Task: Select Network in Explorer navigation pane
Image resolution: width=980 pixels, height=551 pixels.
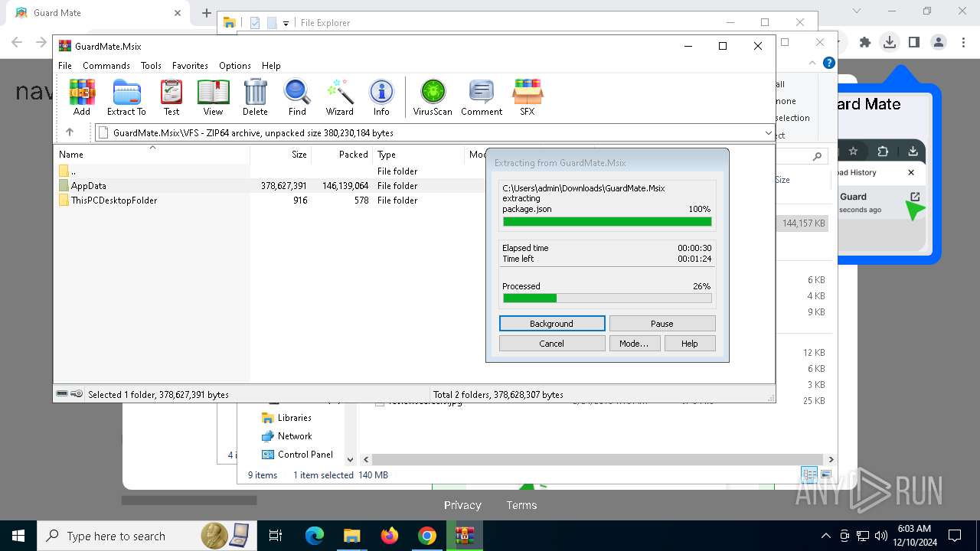Action: [295, 436]
